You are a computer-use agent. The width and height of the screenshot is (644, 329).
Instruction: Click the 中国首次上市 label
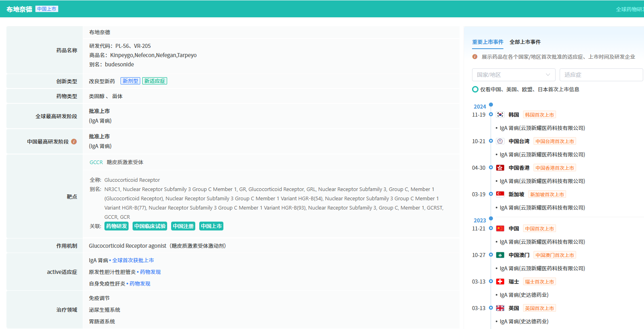pos(540,228)
